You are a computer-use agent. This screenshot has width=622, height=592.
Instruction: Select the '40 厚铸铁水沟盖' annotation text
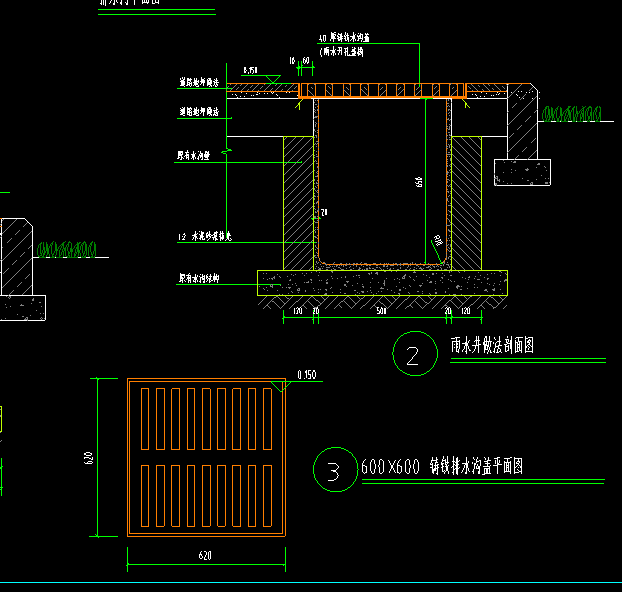(x=344, y=38)
